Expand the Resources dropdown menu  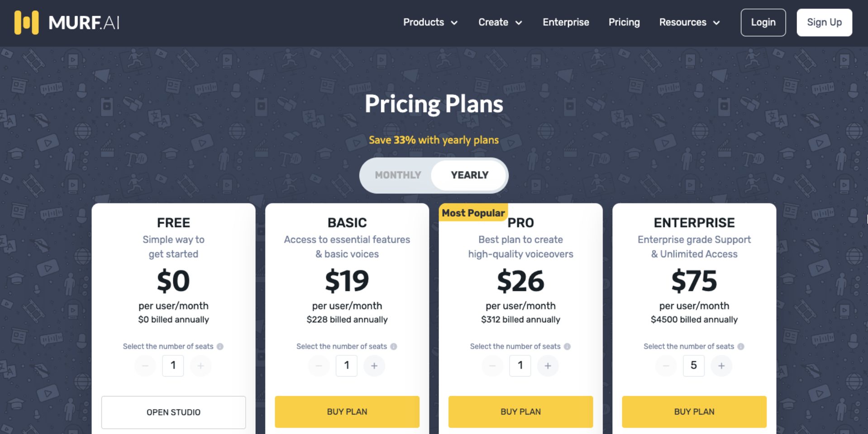(x=689, y=22)
